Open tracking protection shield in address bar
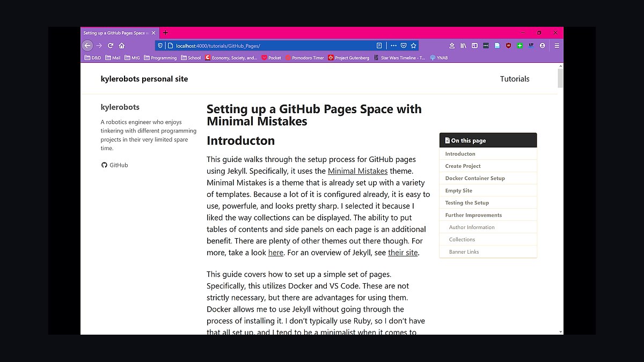 click(160, 46)
